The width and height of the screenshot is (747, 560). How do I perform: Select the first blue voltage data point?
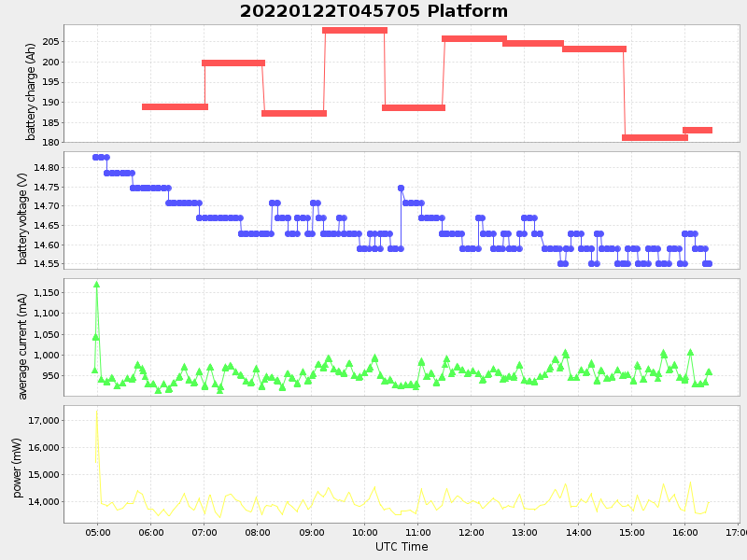point(95,157)
